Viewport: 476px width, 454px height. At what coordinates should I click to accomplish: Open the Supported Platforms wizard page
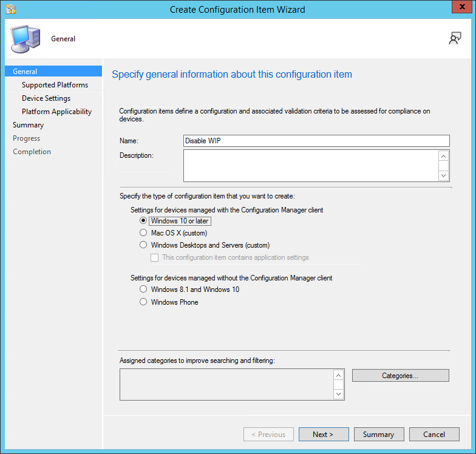(55, 85)
